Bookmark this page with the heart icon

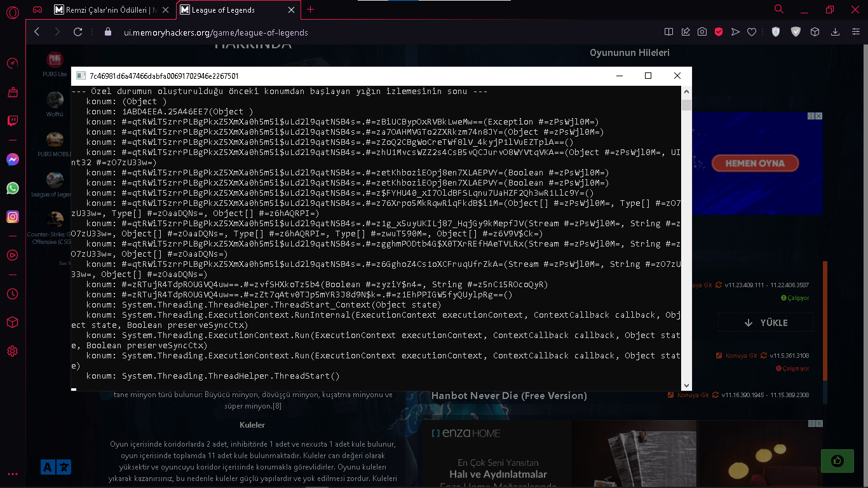click(752, 32)
